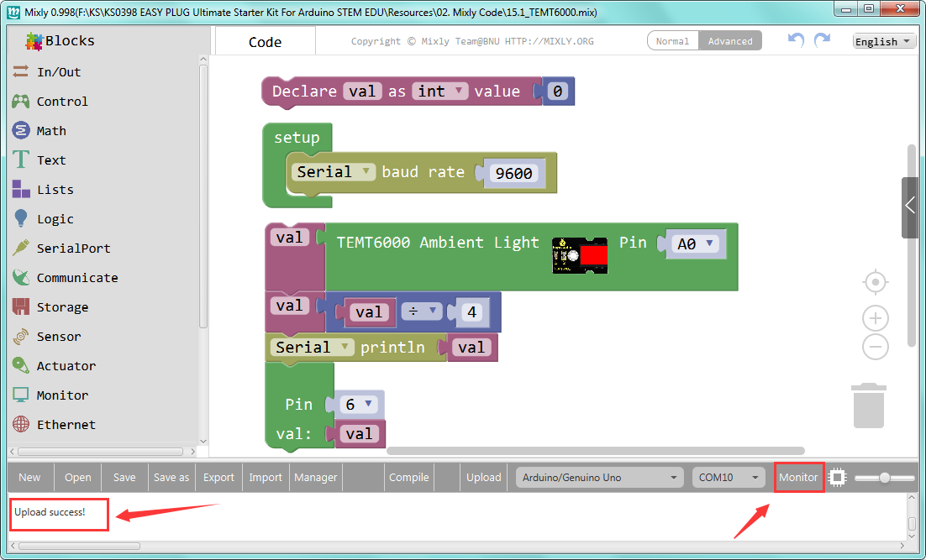This screenshot has width=926, height=560.
Task: Open the SerialPort block category
Action: 73,249
